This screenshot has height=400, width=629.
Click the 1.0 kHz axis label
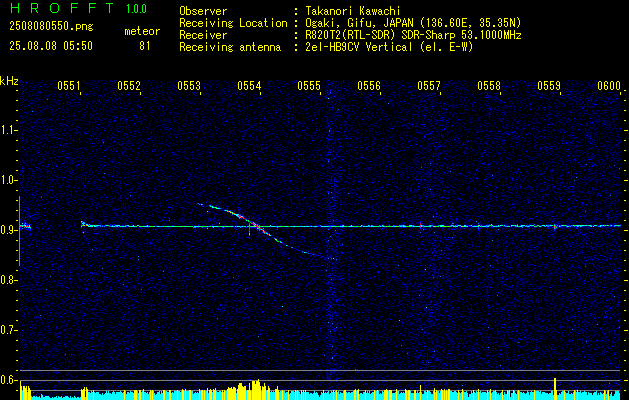[8, 181]
